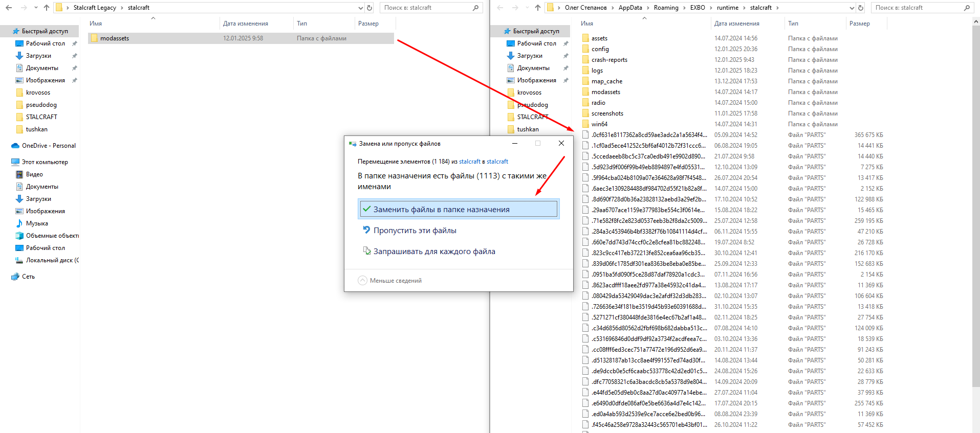
Task: Select 'Stalcraft Legacy' breadcrumb in left window
Action: coord(95,8)
